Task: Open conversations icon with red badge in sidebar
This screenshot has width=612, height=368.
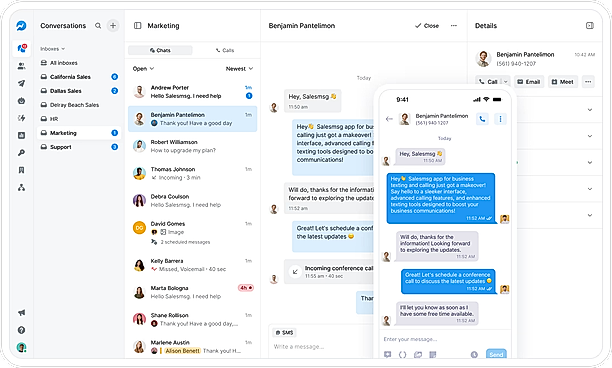Action: [22, 48]
